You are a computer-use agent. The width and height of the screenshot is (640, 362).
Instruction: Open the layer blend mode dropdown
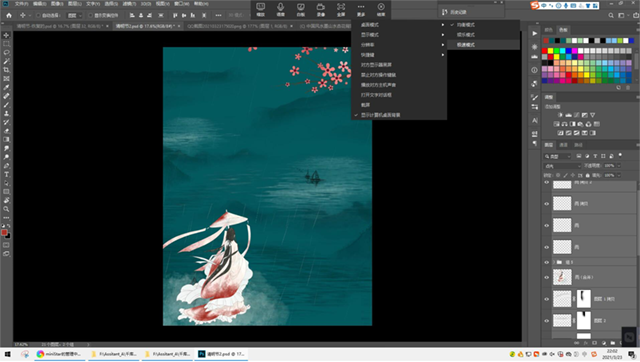click(x=562, y=166)
